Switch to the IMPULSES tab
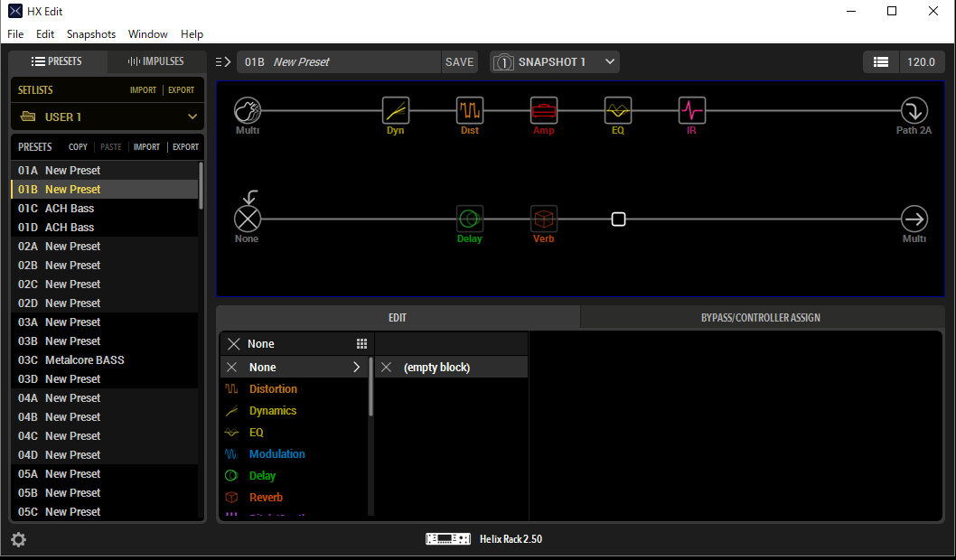The image size is (956, 560). pos(156,61)
